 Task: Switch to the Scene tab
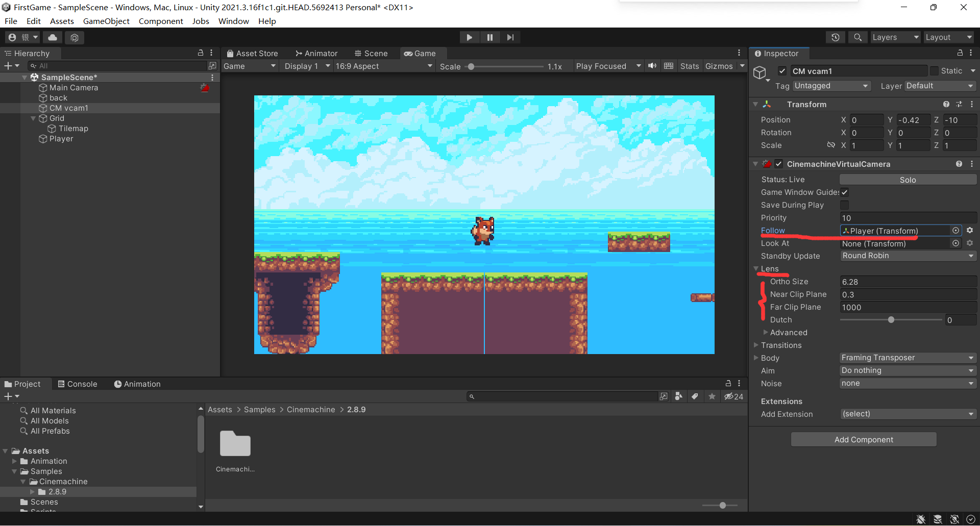[x=371, y=54]
